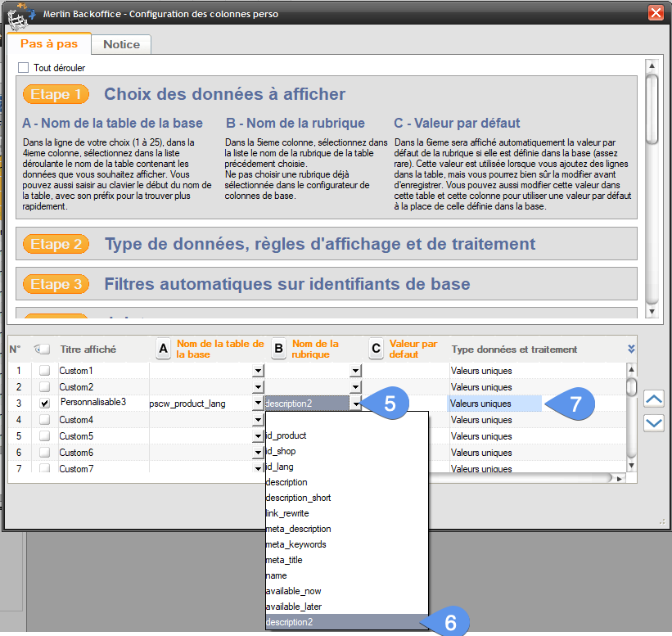This screenshot has height=636, width=672.
Task: Expand the table dropdown in the Custom1 row
Action: coord(258,371)
